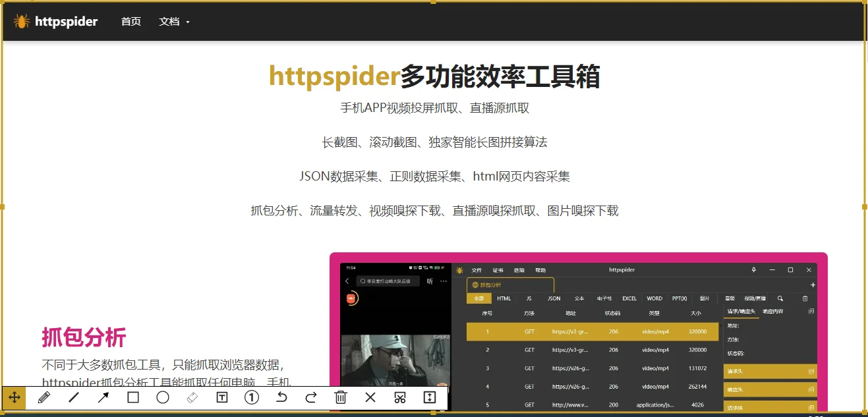The image size is (868, 417).
Task: Undo the last annotation
Action: coord(281,397)
